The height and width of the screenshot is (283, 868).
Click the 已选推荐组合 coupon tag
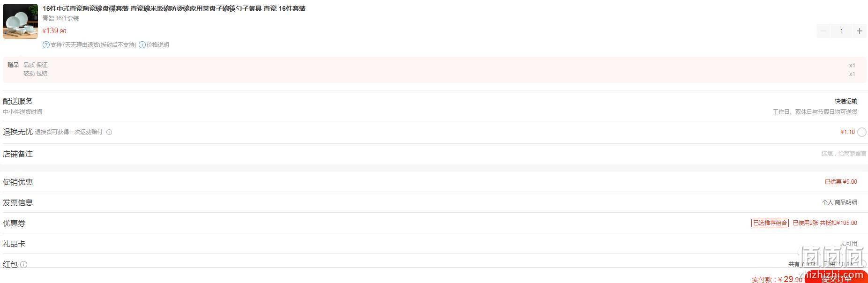[x=770, y=223]
